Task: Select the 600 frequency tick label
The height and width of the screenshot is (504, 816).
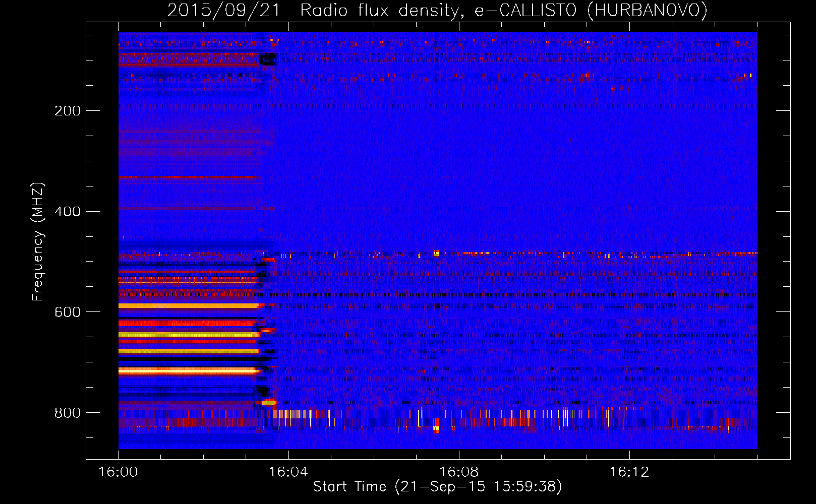Action: (x=68, y=312)
